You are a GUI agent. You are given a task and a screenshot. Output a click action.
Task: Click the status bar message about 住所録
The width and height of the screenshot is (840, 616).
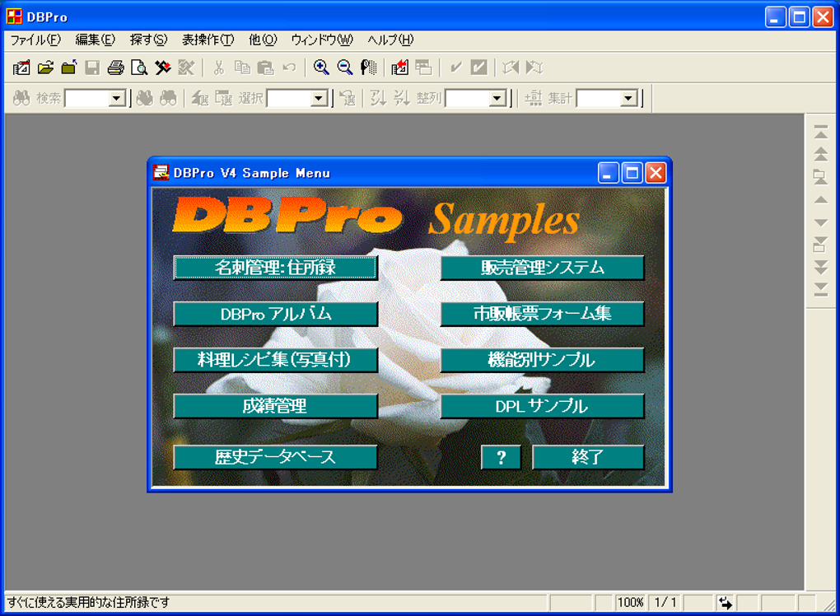point(89,603)
